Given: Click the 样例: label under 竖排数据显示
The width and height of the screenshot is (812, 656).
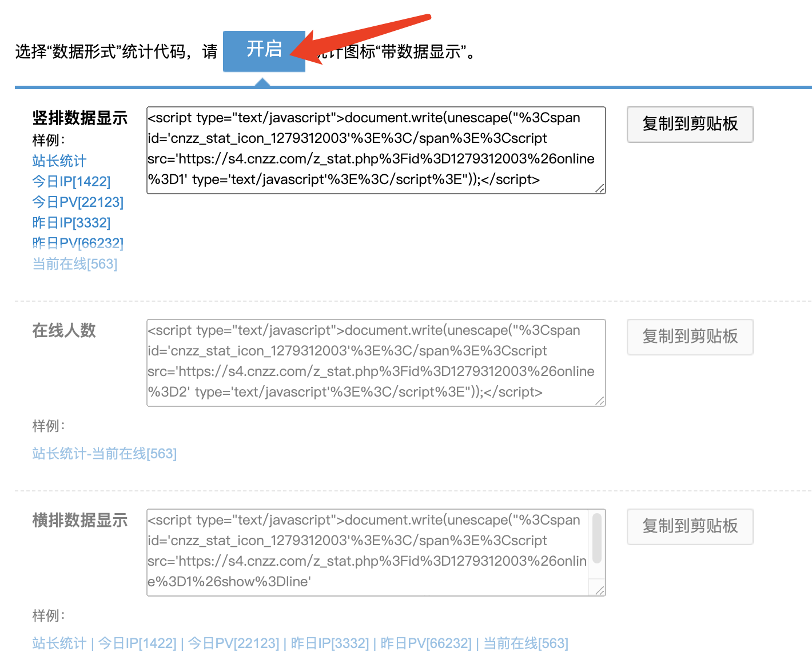Looking at the screenshot, I should [49, 141].
